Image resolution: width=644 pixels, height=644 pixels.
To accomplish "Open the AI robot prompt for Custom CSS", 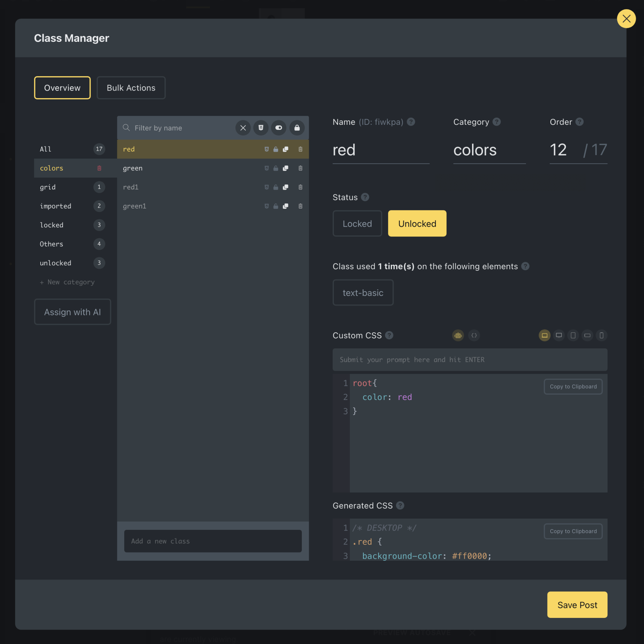I will 458,335.
